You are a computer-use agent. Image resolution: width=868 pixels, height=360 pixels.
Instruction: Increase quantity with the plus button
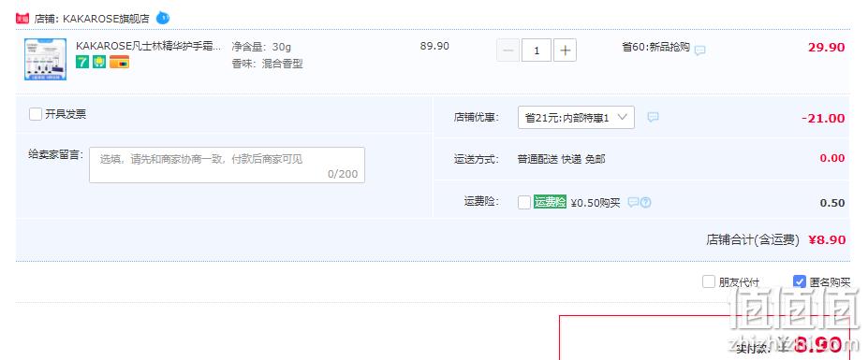566,50
